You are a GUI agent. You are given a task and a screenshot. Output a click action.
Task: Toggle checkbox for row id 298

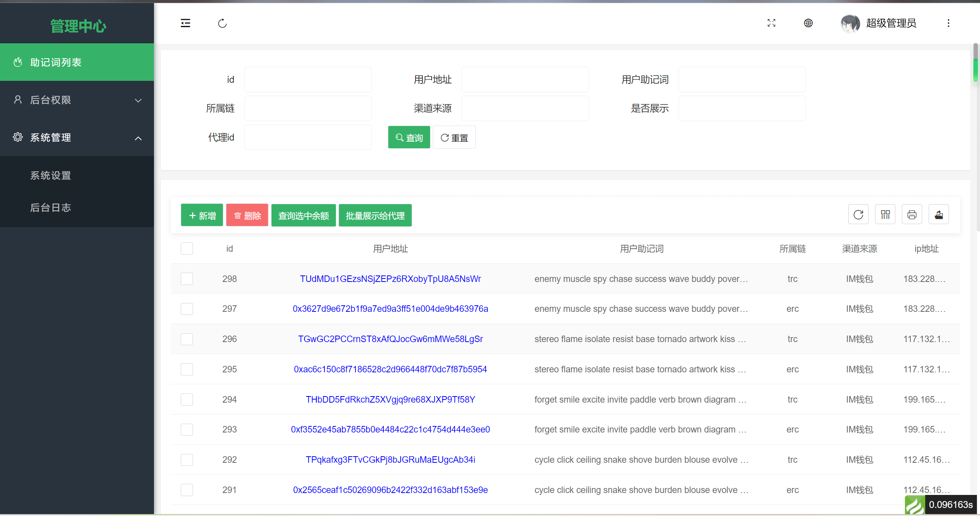[187, 278]
